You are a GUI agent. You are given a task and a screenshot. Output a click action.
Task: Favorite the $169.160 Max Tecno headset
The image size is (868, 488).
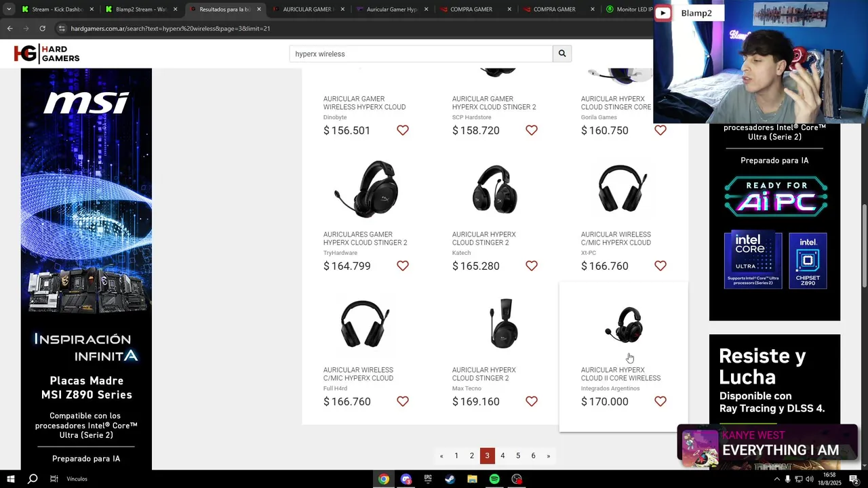[x=532, y=401]
